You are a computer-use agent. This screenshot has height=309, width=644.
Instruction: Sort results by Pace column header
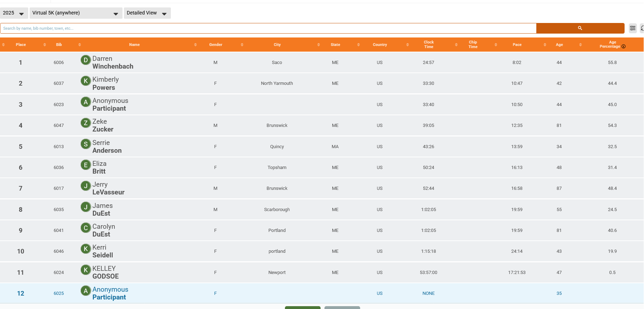517,45
